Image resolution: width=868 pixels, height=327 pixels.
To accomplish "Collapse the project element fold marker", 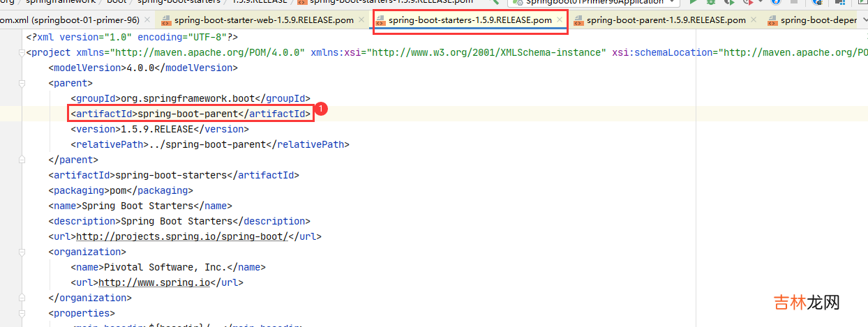I will tap(22, 52).
